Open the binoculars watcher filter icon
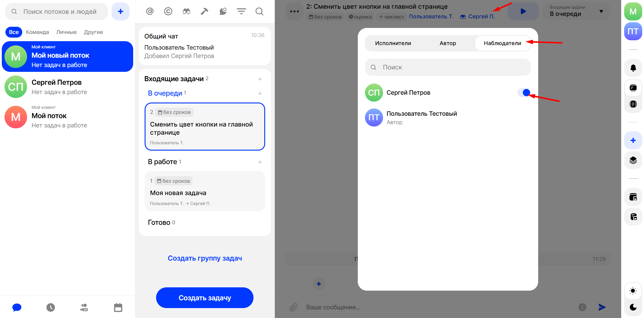Image resolution: width=644 pixels, height=318 pixels. coord(186,11)
